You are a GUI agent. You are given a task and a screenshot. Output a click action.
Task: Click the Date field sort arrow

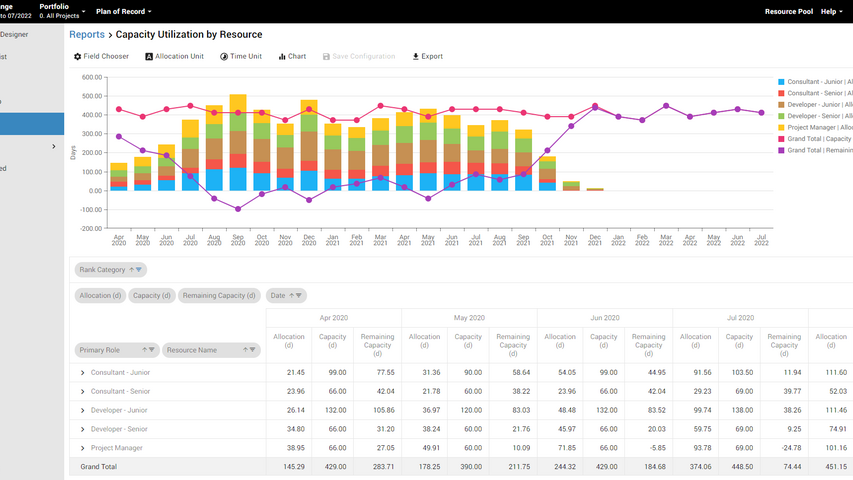click(292, 296)
